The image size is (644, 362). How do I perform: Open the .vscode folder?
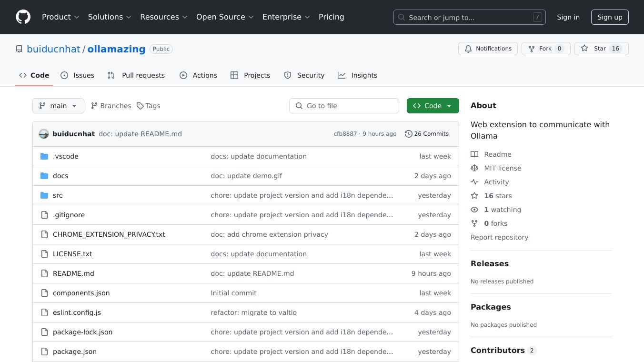pos(66,156)
